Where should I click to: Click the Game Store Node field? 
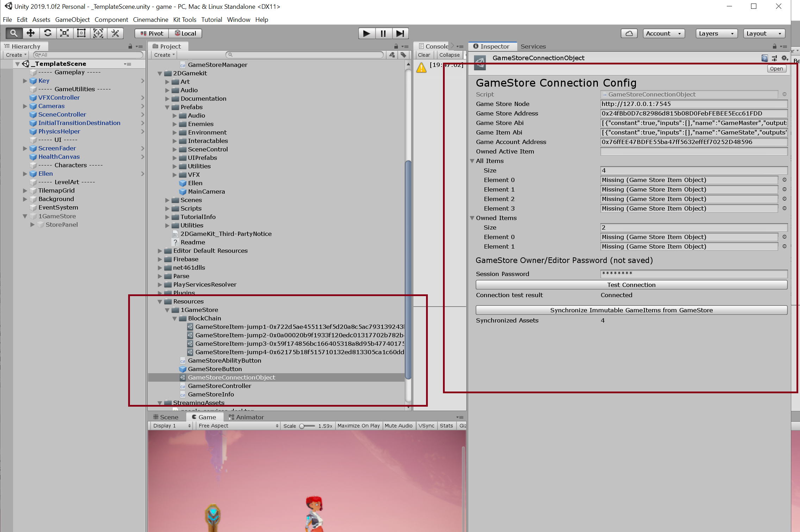(694, 104)
